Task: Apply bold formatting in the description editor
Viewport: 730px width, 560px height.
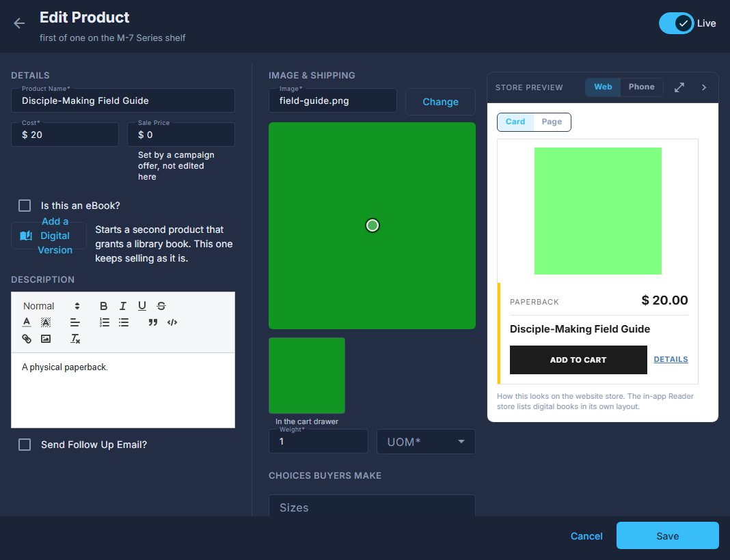Action: tap(103, 306)
